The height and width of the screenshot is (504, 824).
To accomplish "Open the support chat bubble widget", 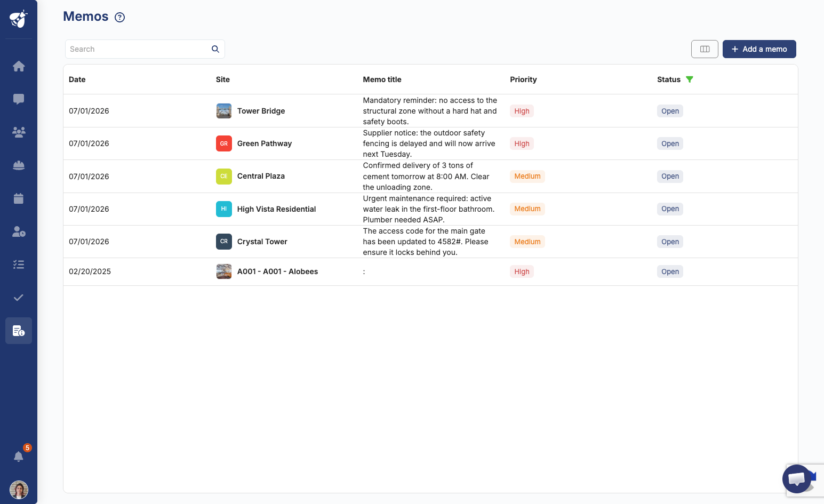I will point(797,479).
